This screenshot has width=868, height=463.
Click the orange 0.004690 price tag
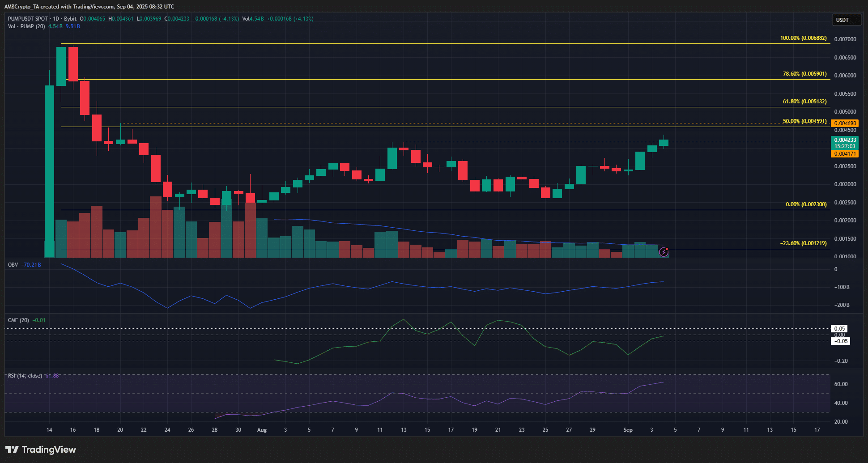tap(844, 123)
